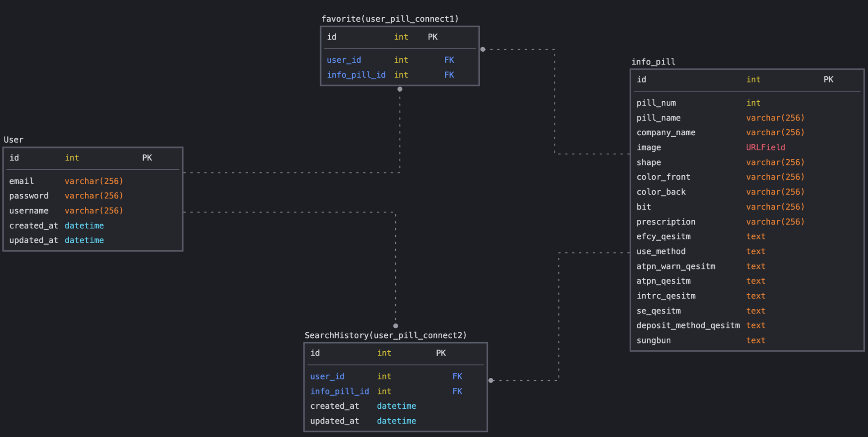
Task: Click company_name row in info_pill table
Action: [666, 132]
